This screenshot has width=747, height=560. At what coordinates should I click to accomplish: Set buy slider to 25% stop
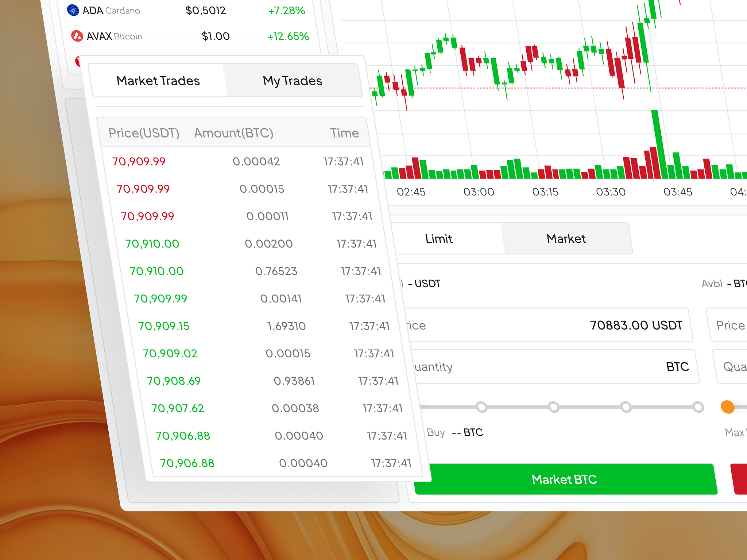click(x=481, y=407)
